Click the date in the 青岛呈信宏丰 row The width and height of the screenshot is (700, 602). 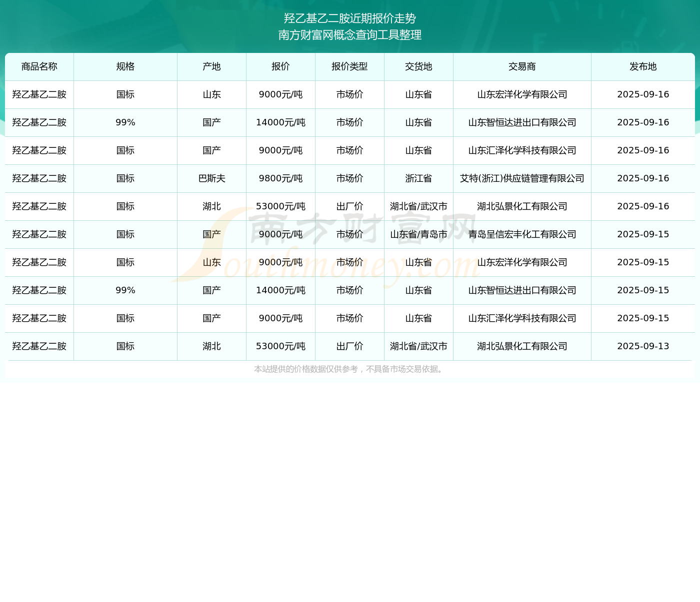pos(643,234)
